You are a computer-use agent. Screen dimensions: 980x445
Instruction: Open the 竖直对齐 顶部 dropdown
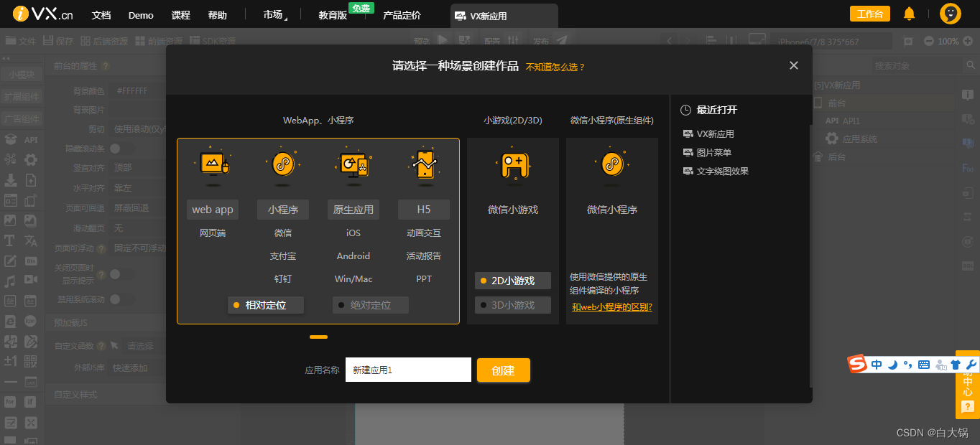138,168
